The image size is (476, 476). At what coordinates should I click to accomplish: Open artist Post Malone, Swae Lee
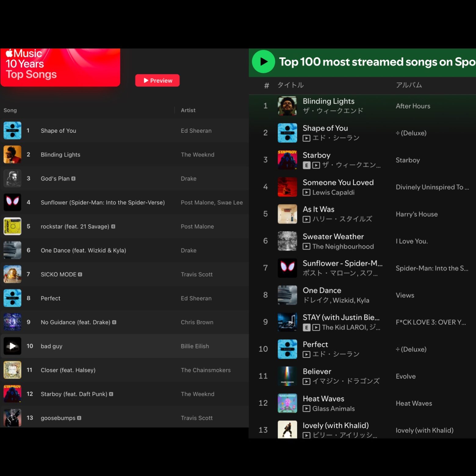point(212,202)
